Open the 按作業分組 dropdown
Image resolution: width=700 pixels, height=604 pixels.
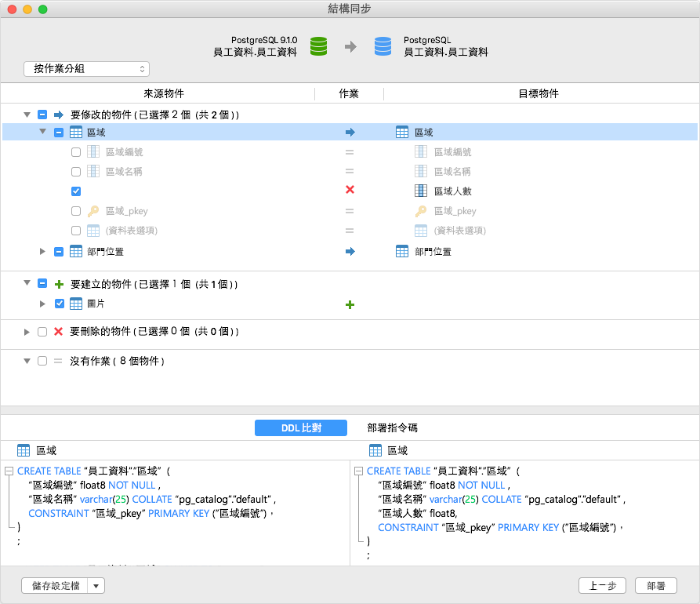tap(86, 68)
